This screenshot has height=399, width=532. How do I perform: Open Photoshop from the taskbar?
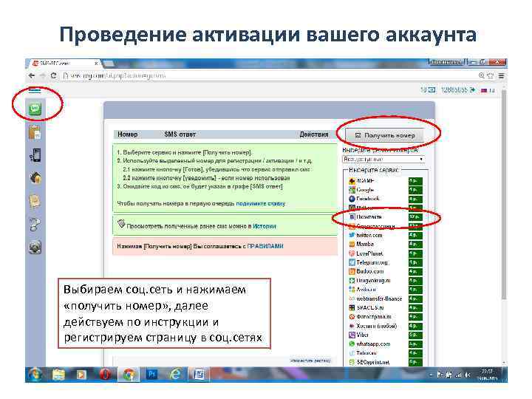[151, 375]
